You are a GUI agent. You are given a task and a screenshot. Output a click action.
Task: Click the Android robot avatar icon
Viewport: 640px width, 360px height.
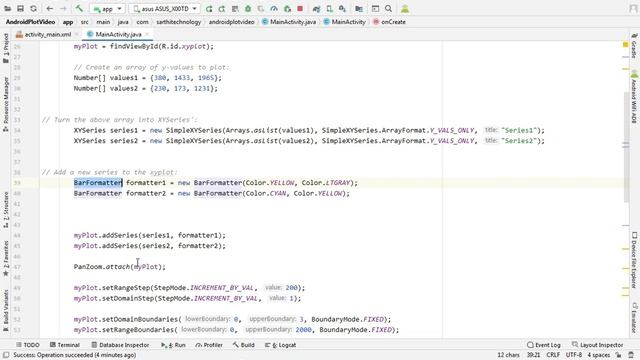(x=405, y=9)
